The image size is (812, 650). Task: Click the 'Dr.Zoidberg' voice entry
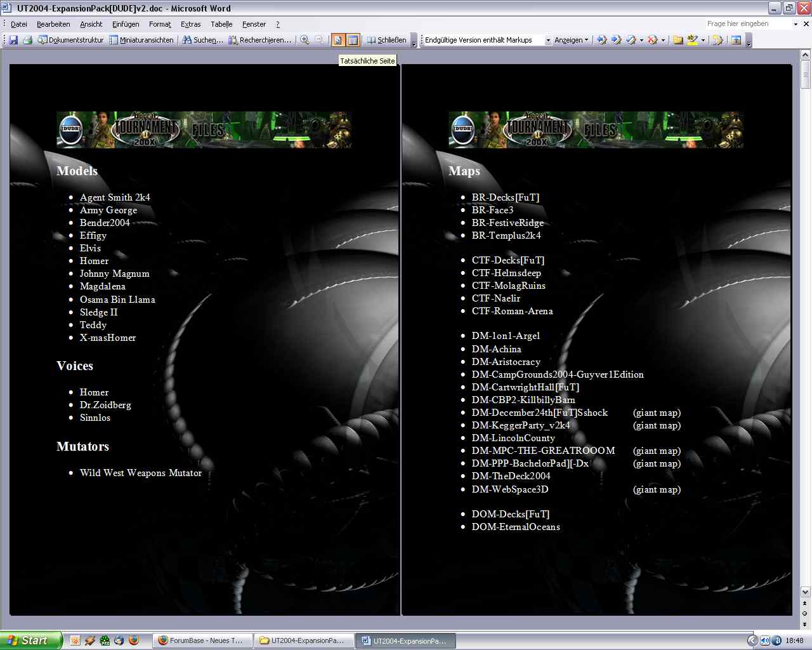coord(105,405)
